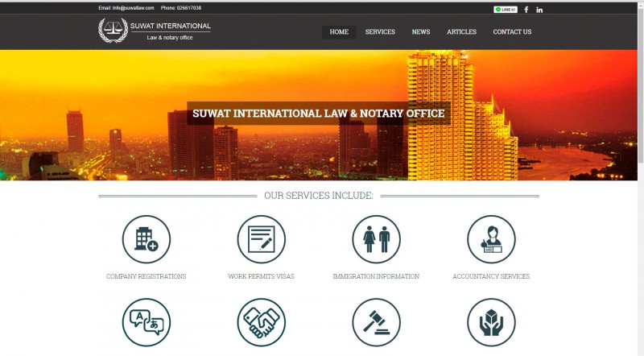Click the WORK PERMITS VISAS text link
644x356 pixels.
[261, 276]
